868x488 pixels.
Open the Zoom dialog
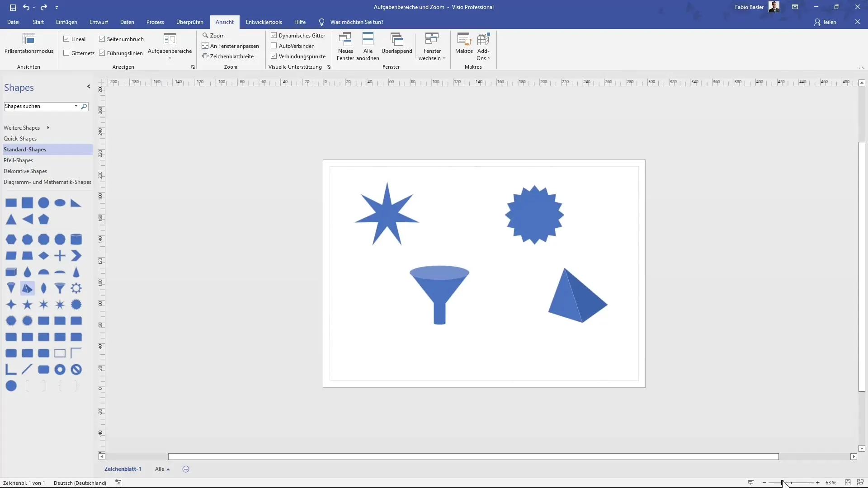pyautogui.click(x=213, y=35)
